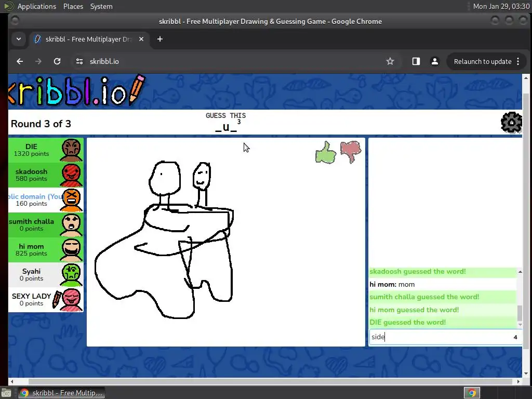Click the thumbs down dislike icon
The image size is (532, 399).
point(351,152)
